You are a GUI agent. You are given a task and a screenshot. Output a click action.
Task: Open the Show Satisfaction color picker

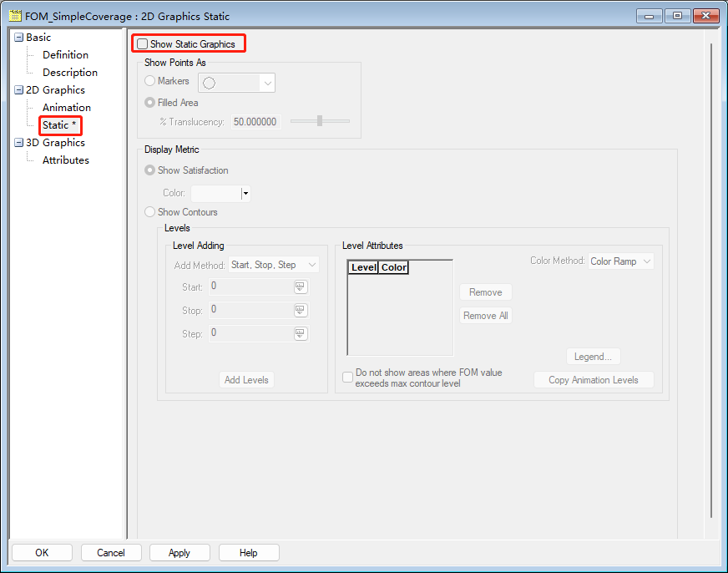coord(245,194)
